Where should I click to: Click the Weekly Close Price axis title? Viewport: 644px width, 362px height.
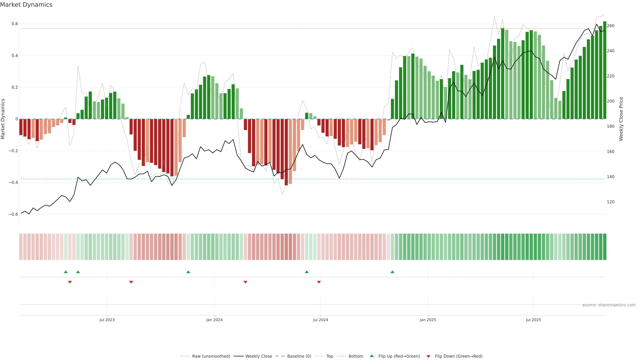621,119
